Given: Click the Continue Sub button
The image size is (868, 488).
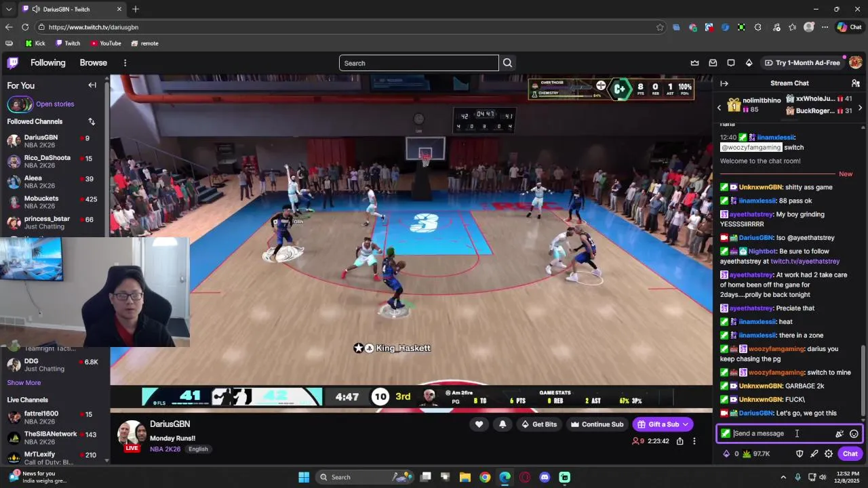Looking at the screenshot, I should click(597, 424).
